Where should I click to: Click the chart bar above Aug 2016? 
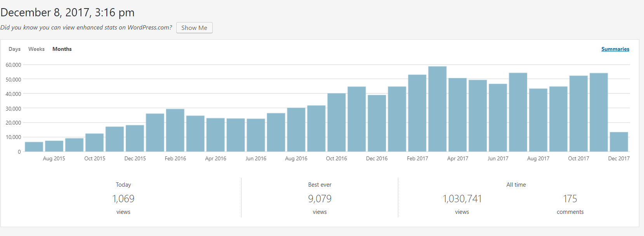[296, 130]
